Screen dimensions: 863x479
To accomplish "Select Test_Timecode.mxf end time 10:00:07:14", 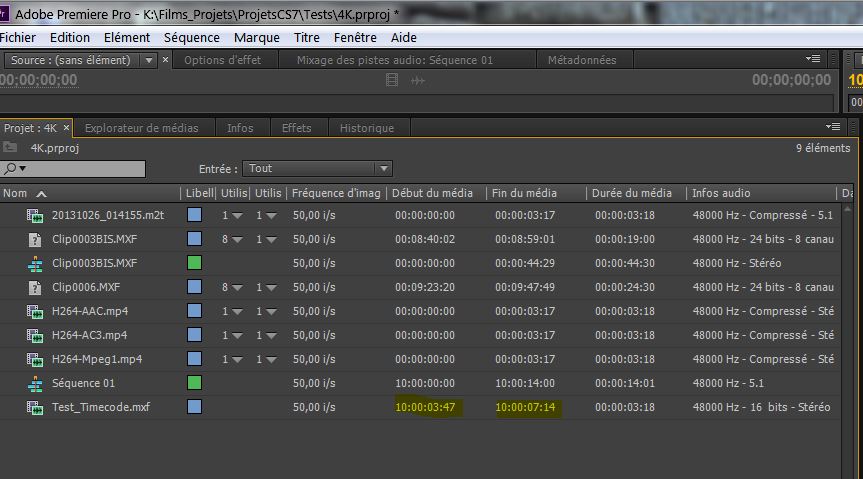I will coord(526,407).
